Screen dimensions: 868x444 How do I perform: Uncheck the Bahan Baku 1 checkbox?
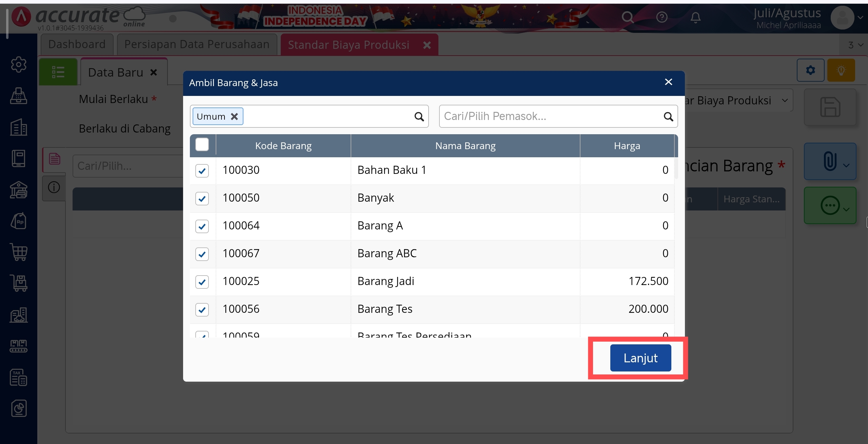point(202,170)
